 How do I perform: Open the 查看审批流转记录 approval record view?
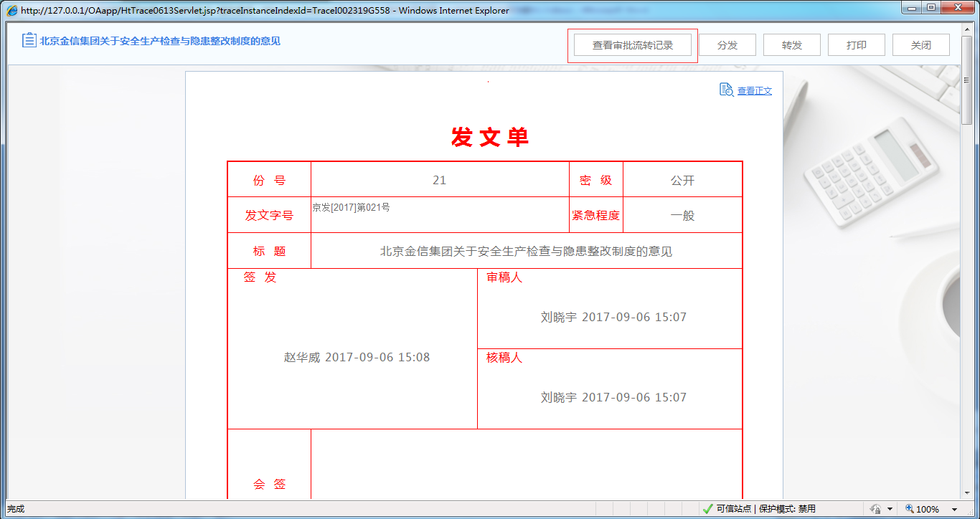point(631,44)
